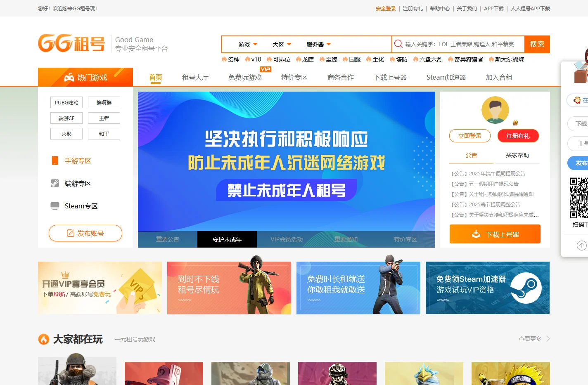The image size is (588, 385).
Task: Click the 免费领Steam加速器 promo banner
Action: 488,288
